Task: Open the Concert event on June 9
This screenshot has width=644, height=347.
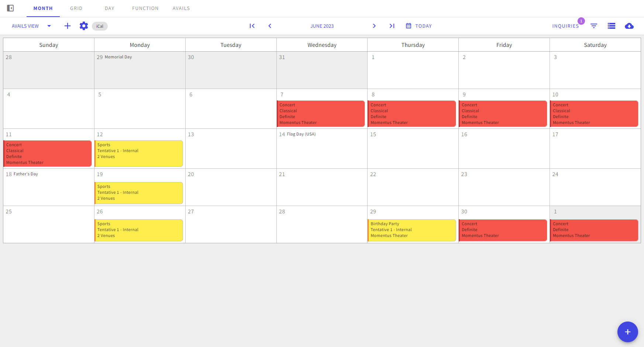Action: click(x=503, y=114)
